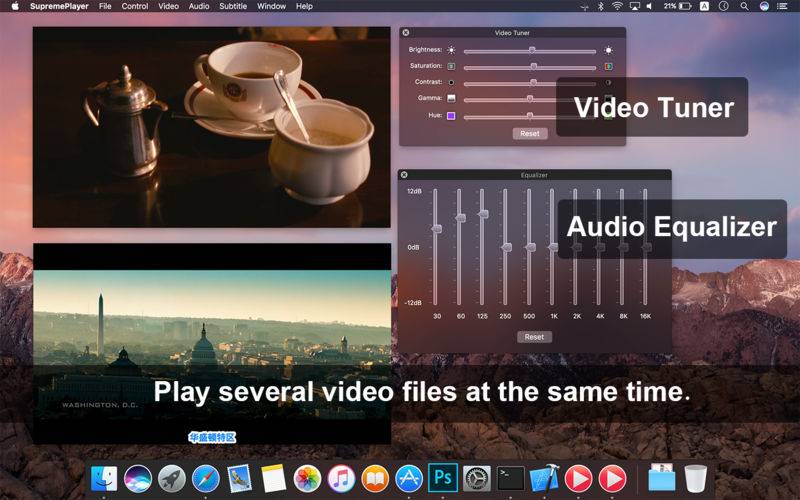Open the Trash in the dock

click(696, 479)
